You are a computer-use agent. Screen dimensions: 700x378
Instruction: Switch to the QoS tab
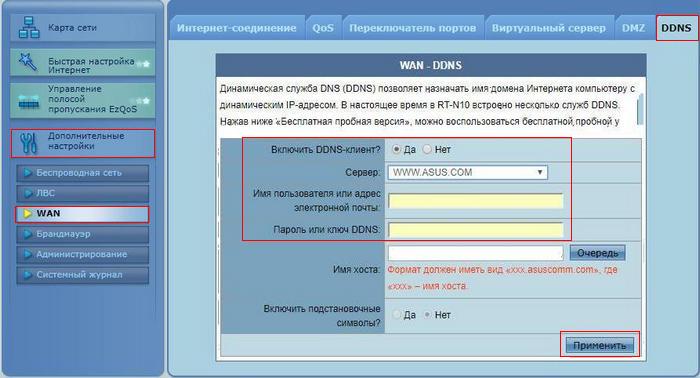323,28
